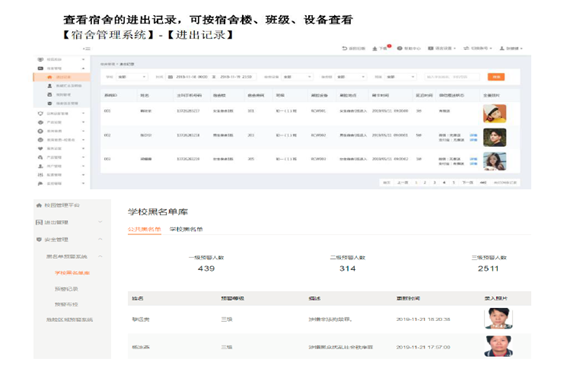The image size is (567, 368).
Task: Open the 全部 dropdown just left of search input
Action: (401, 77)
